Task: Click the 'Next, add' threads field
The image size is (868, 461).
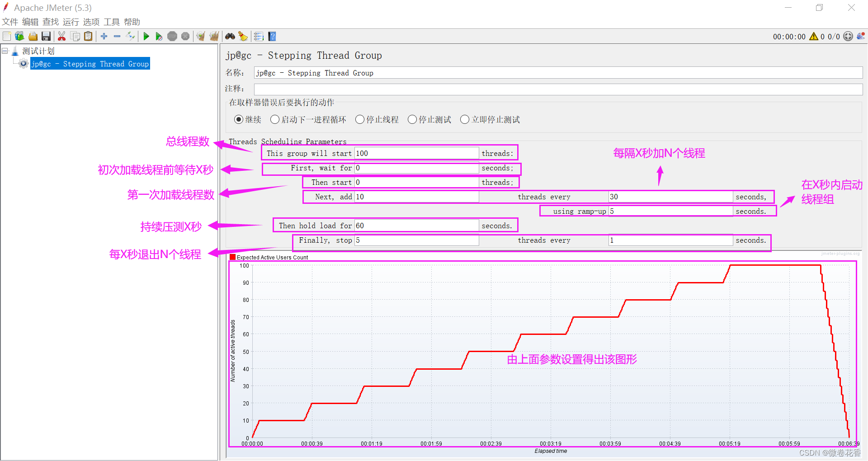Action: (416, 197)
